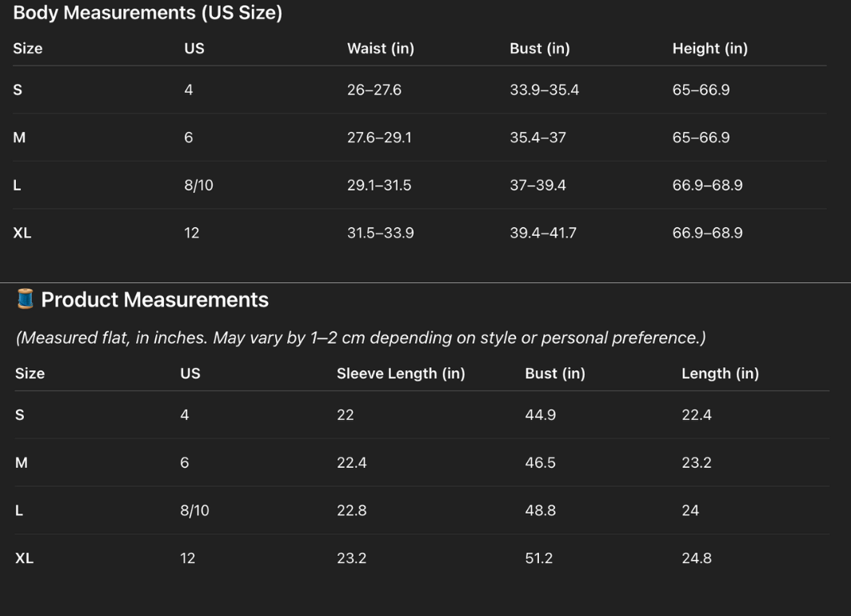Image resolution: width=851 pixels, height=616 pixels.
Task: Click the 37–39.4 bust cell
Action: point(537,186)
